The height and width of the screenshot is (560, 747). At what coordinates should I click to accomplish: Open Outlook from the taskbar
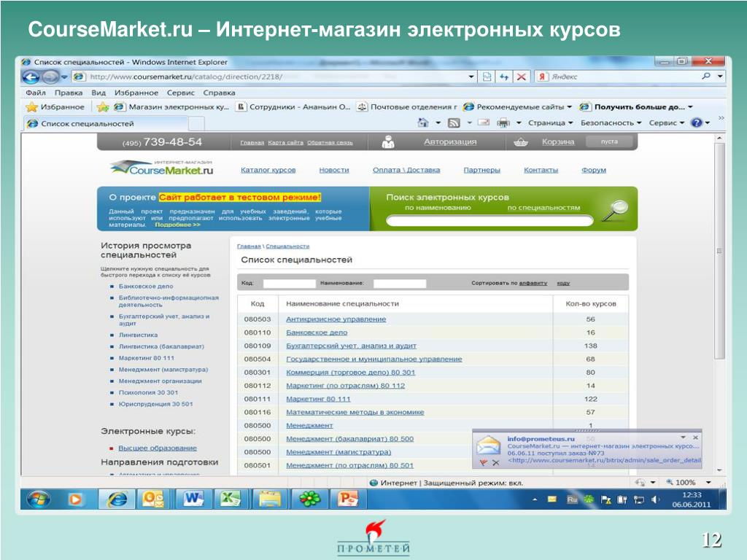coord(153,499)
